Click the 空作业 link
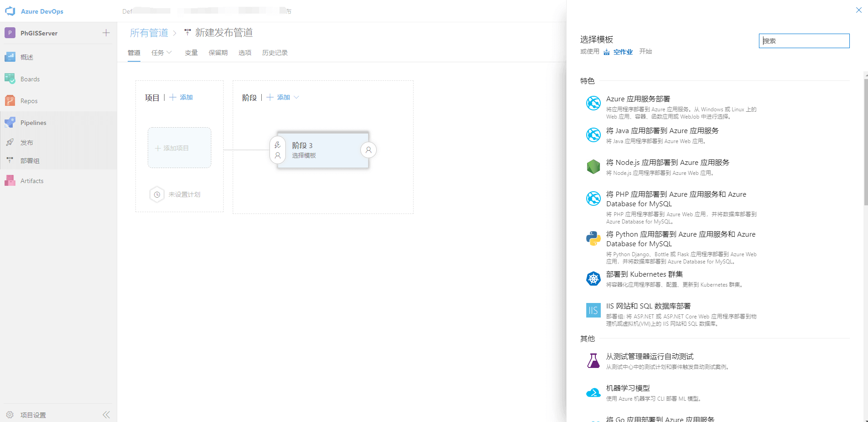The width and height of the screenshot is (868, 422). tap(623, 52)
